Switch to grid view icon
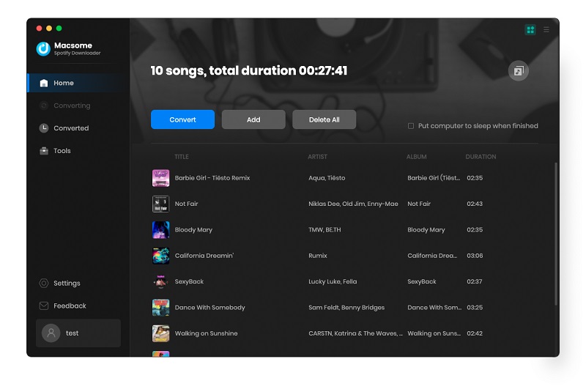586x392 pixels. 530,29
